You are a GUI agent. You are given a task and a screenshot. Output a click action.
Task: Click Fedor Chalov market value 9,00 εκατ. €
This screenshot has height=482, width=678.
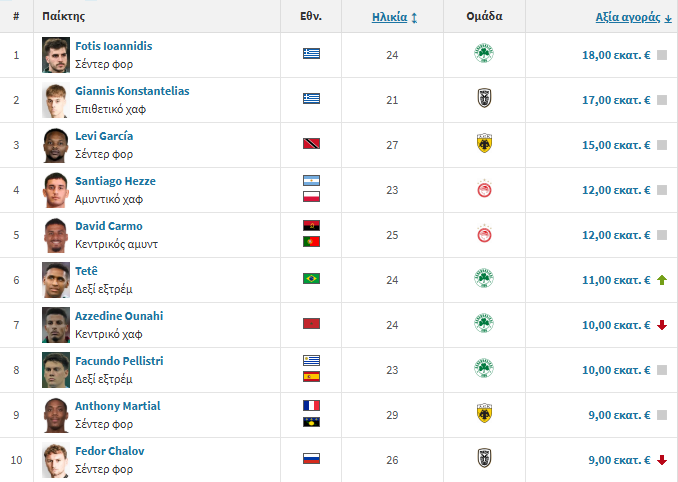619,460
